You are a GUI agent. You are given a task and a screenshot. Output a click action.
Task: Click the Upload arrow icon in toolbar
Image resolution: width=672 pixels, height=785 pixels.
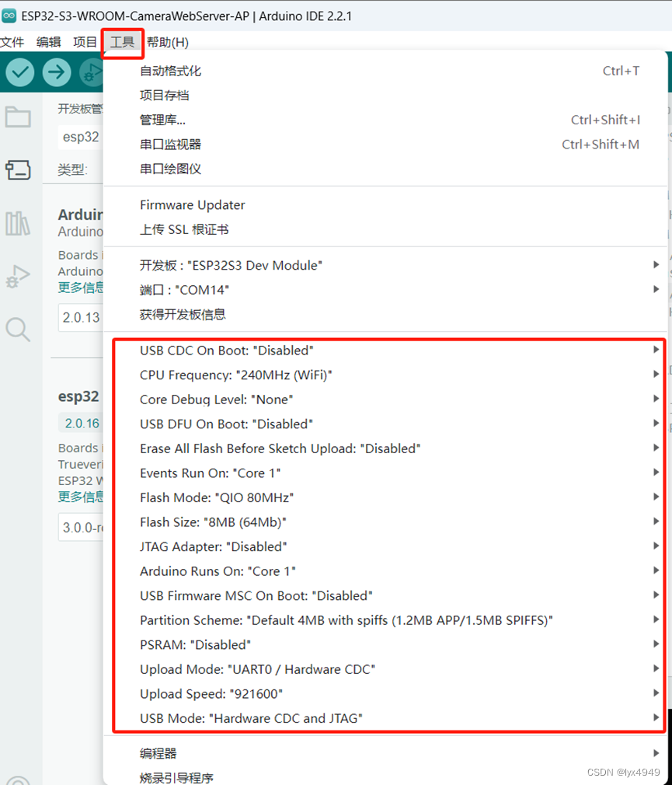tap(57, 72)
